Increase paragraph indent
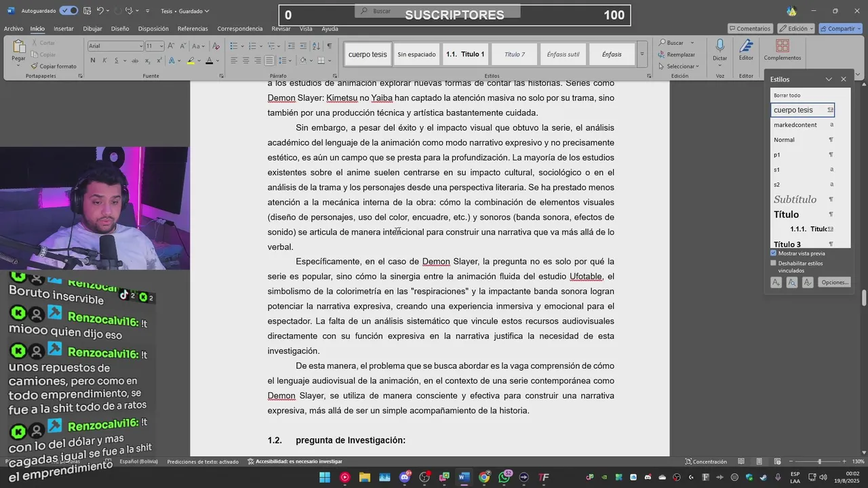The width and height of the screenshot is (868, 488). 303,46
